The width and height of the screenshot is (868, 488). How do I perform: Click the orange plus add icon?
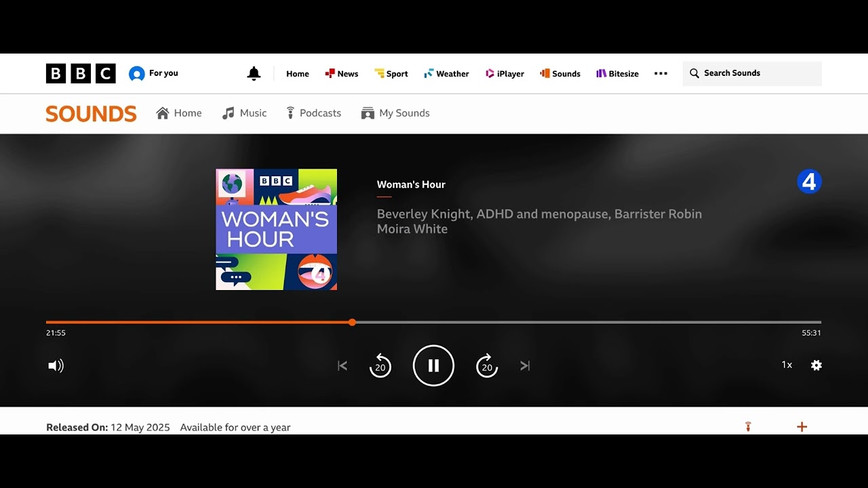802,427
